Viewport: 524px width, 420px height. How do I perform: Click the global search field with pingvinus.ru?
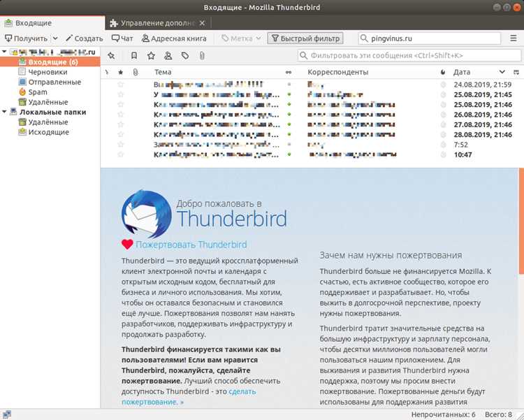pos(430,38)
